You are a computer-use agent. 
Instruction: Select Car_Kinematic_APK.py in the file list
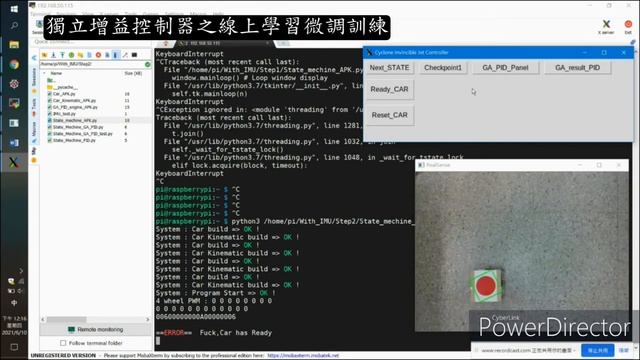coord(72,100)
